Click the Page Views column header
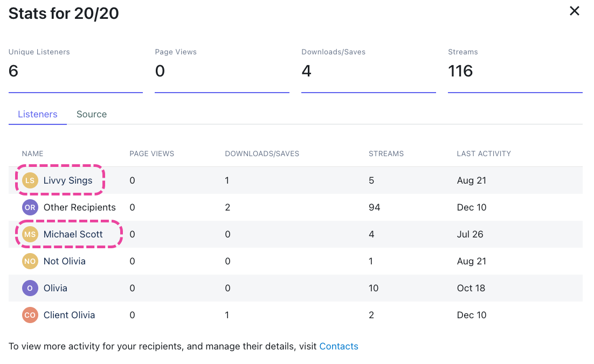The width and height of the screenshot is (594, 364). click(152, 153)
